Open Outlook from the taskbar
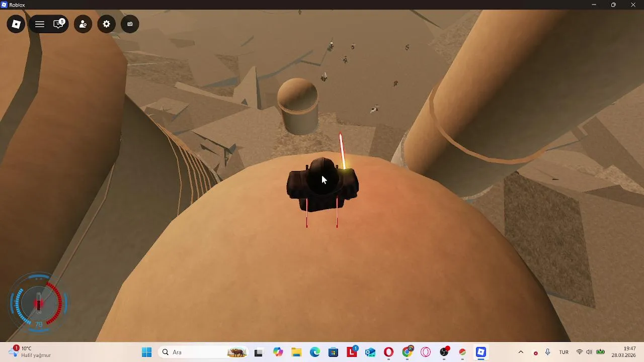The height and width of the screenshot is (362, 644). (x=370, y=352)
